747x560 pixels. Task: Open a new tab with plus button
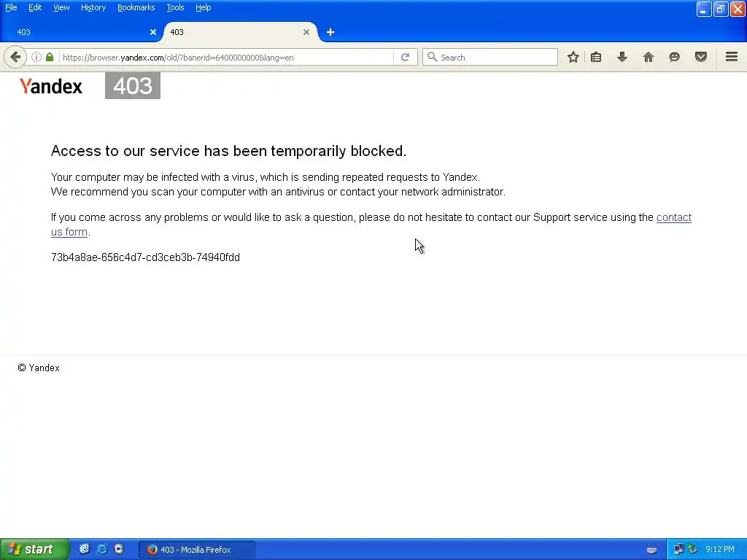(x=330, y=32)
